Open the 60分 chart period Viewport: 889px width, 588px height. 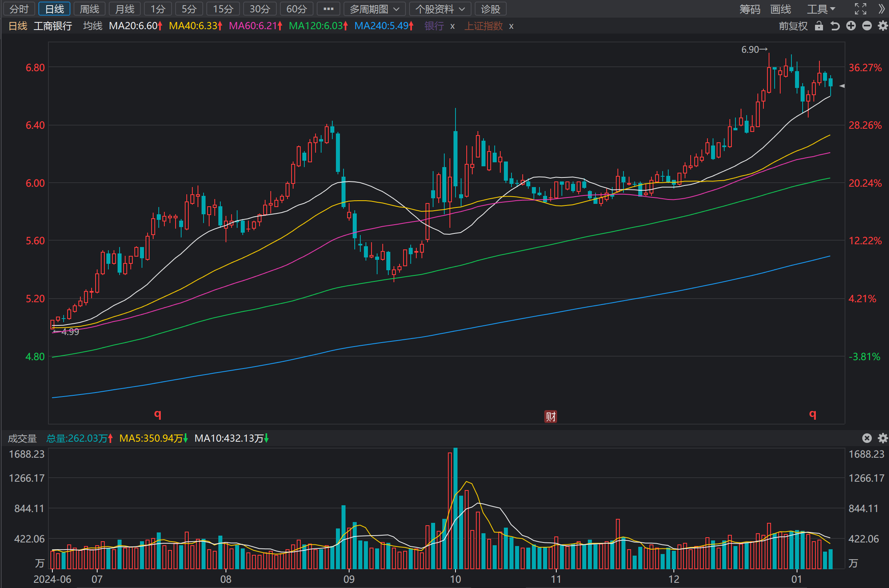point(297,9)
